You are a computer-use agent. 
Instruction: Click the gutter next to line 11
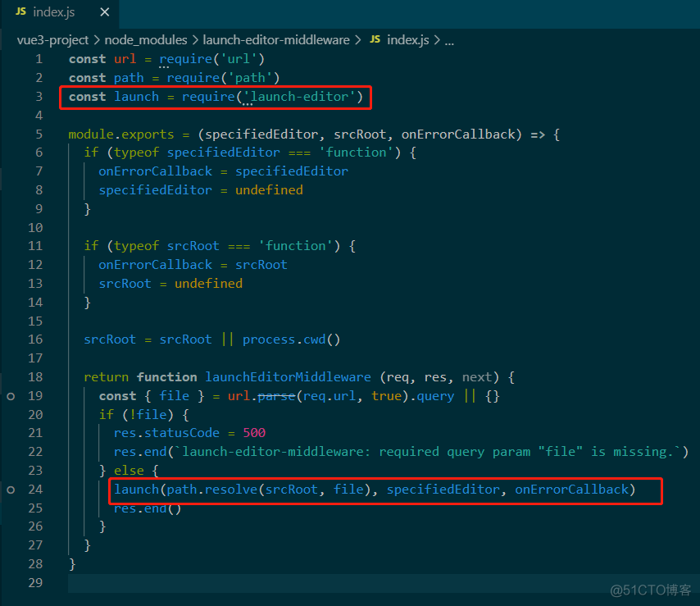[x=11, y=245]
